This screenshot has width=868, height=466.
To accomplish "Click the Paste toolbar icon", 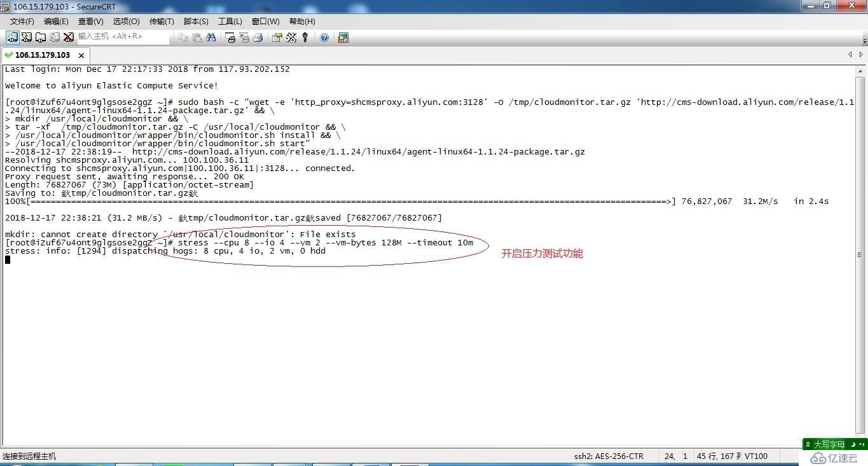I will (x=197, y=38).
